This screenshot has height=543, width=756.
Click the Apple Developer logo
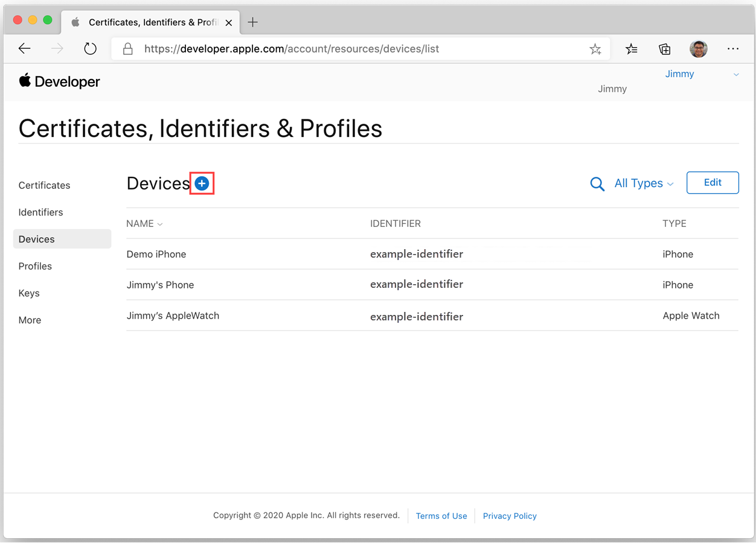[x=59, y=81]
